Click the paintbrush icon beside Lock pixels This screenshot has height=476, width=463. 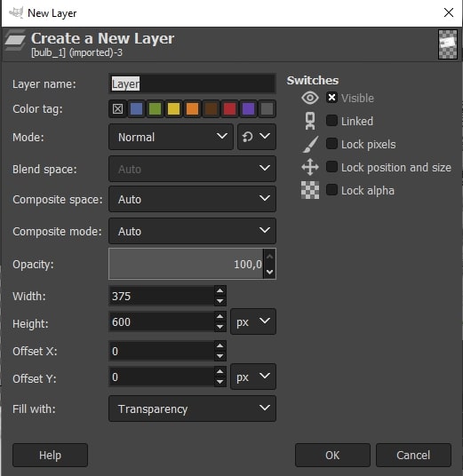point(310,144)
